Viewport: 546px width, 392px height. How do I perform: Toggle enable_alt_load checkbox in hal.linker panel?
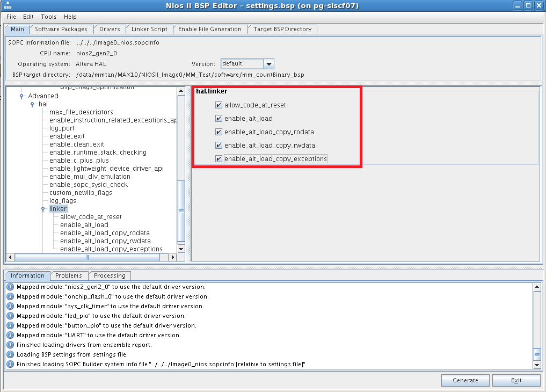pyautogui.click(x=219, y=119)
